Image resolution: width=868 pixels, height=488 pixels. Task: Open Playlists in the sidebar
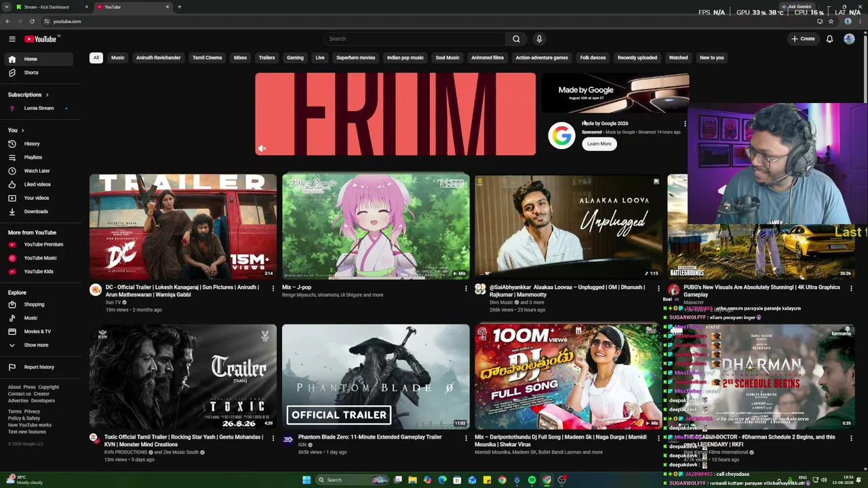(38, 157)
